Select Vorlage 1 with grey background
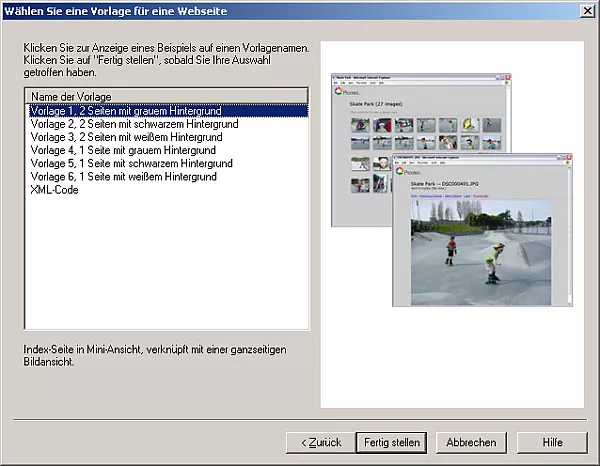This screenshot has height=466, width=600. [126, 111]
